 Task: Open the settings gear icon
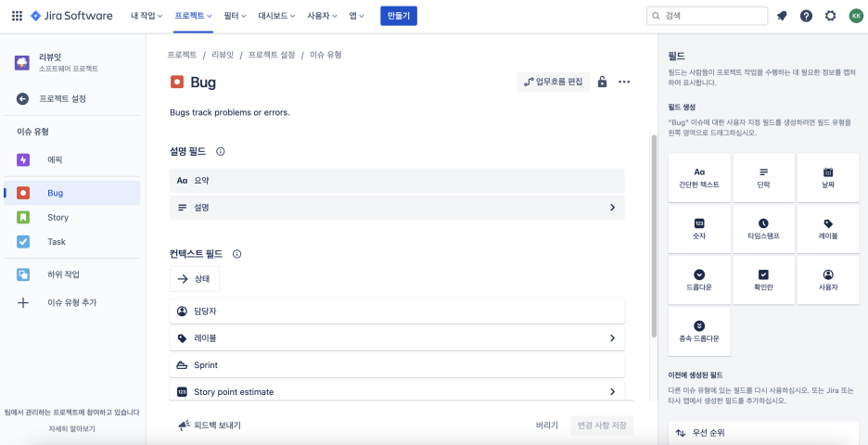click(x=830, y=16)
